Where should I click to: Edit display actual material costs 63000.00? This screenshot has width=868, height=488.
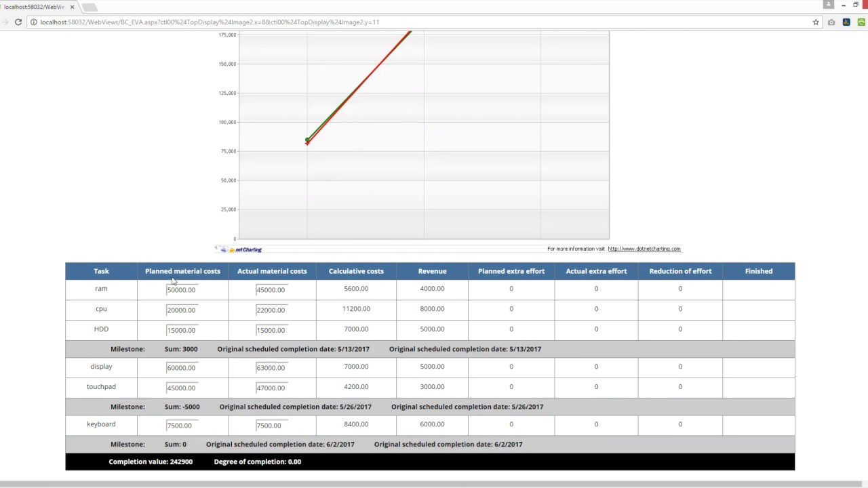point(271,367)
